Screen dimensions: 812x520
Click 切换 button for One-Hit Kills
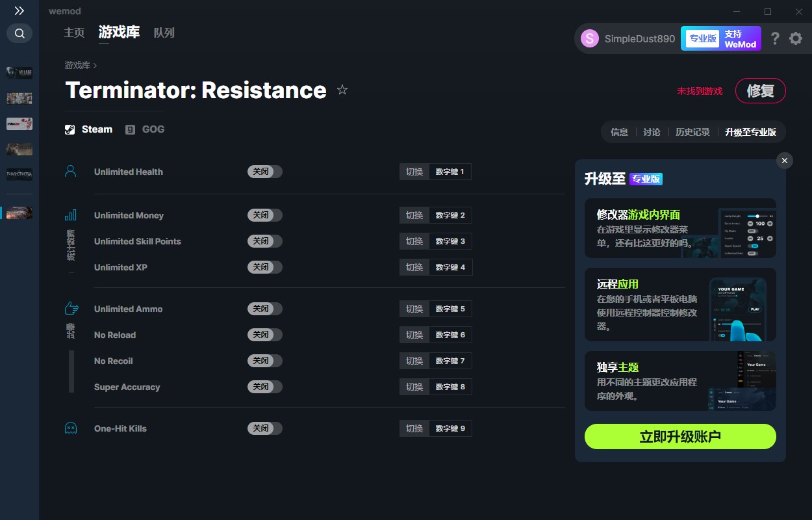point(414,428)
